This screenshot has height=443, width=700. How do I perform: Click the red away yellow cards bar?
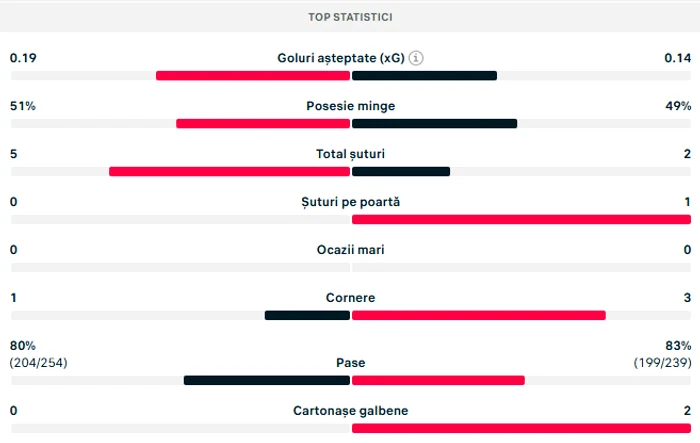(520, 428)
